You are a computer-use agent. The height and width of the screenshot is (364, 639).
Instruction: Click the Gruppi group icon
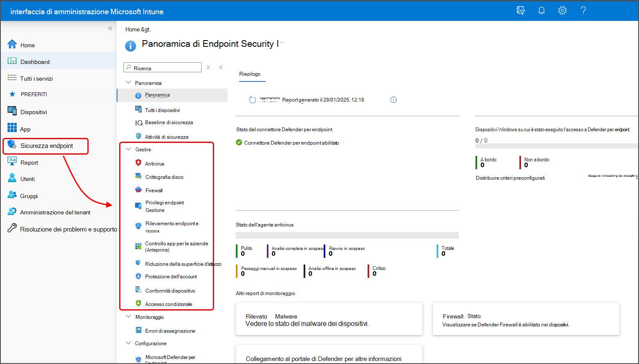pos(12,195)
